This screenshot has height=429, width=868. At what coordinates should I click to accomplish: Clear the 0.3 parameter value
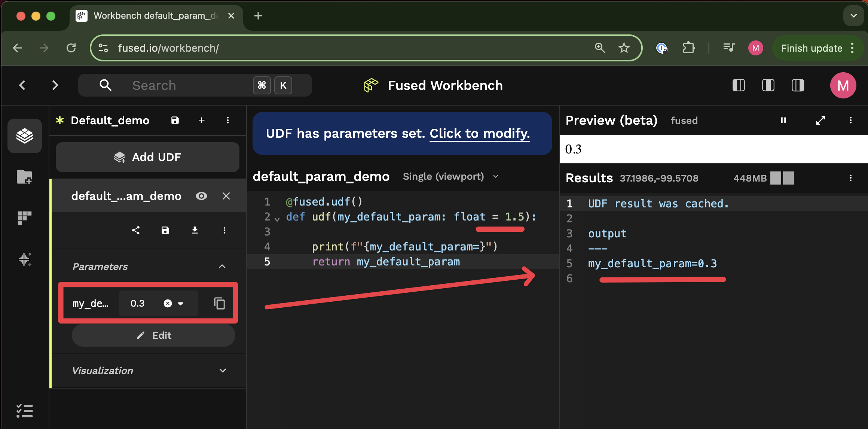pos(168,304)
